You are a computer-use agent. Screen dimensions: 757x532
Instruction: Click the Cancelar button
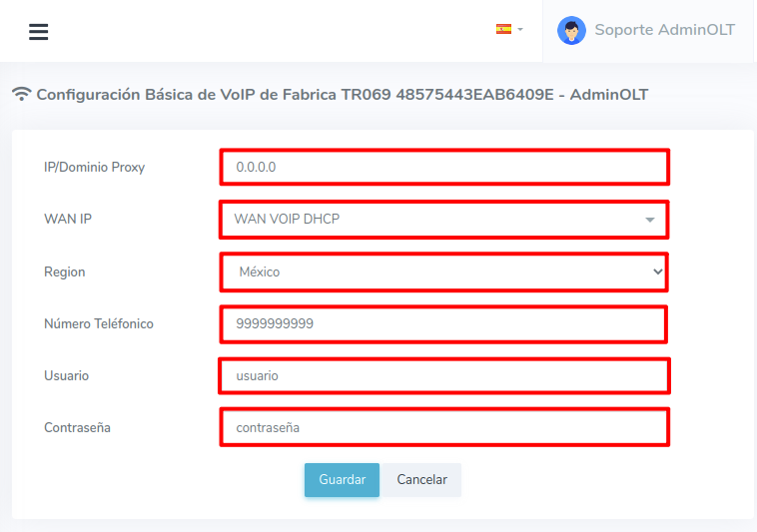(421, 479)
